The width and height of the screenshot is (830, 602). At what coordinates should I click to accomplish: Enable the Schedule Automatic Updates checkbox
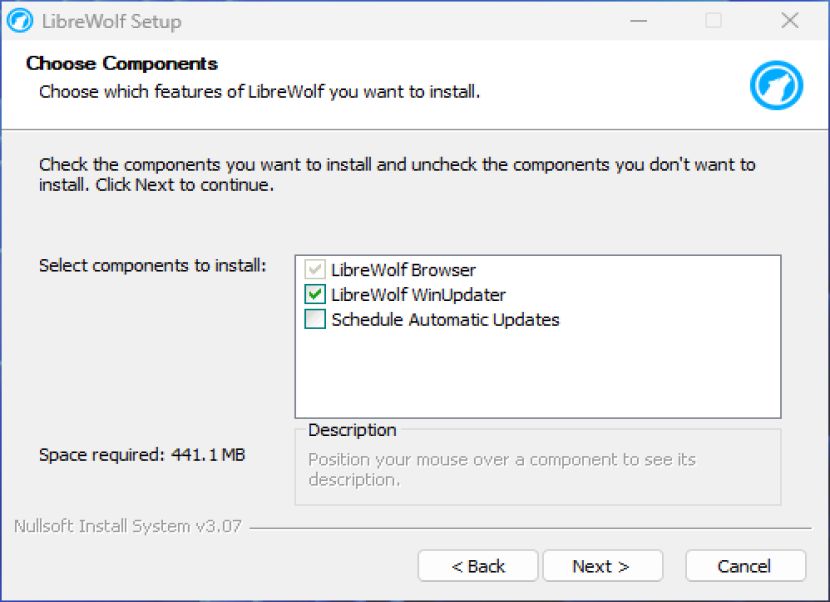315,319
